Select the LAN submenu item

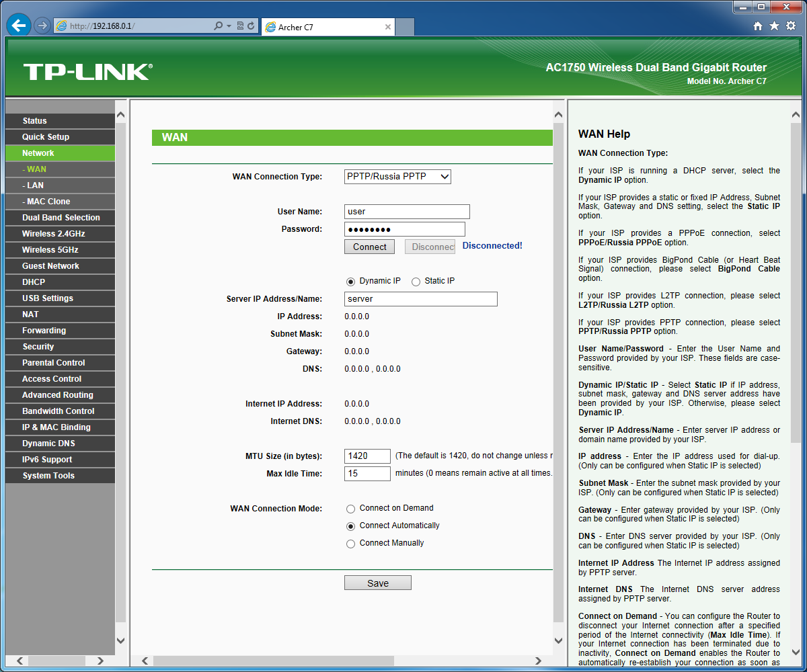pyautogui.click(x=60, y=185)
